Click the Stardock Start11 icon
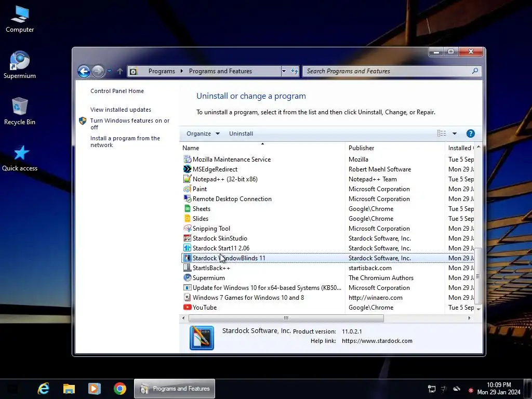 tap(187, 248)
